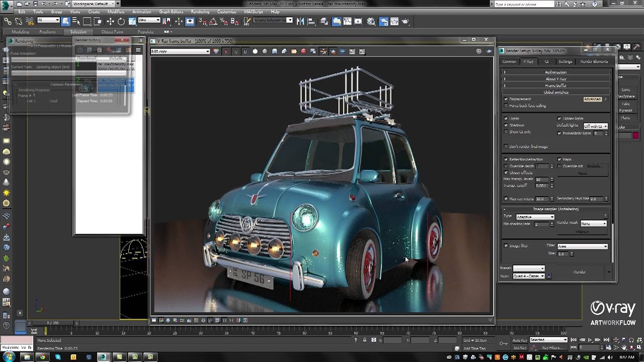Click the Windows Start button

[9, 357]
